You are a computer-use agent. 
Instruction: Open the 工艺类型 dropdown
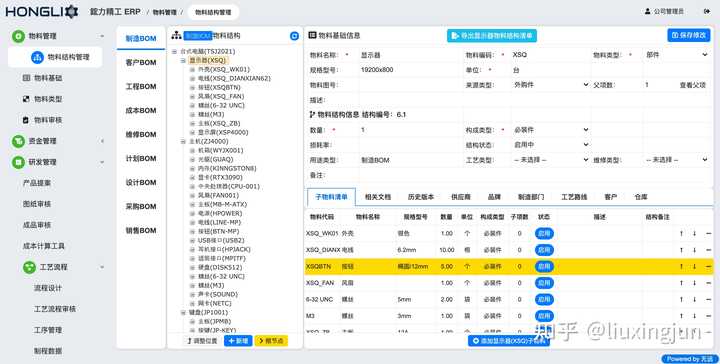551,160
